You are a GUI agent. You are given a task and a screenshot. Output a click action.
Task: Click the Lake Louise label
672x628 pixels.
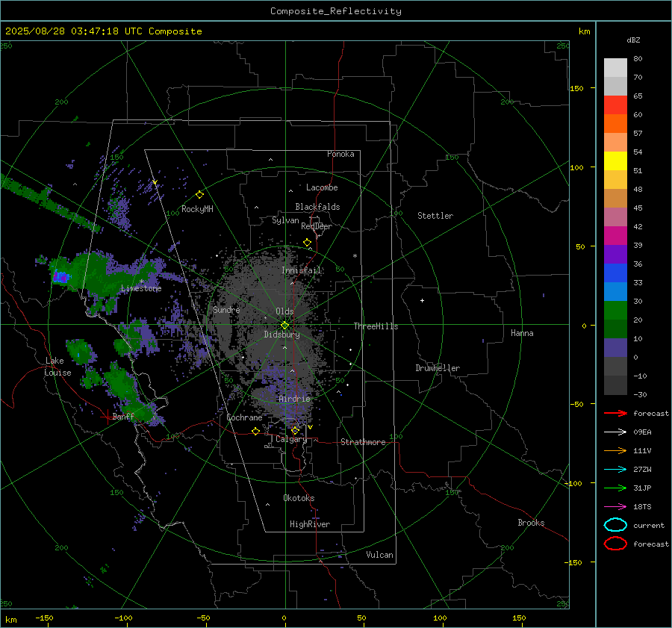point(57,367)
